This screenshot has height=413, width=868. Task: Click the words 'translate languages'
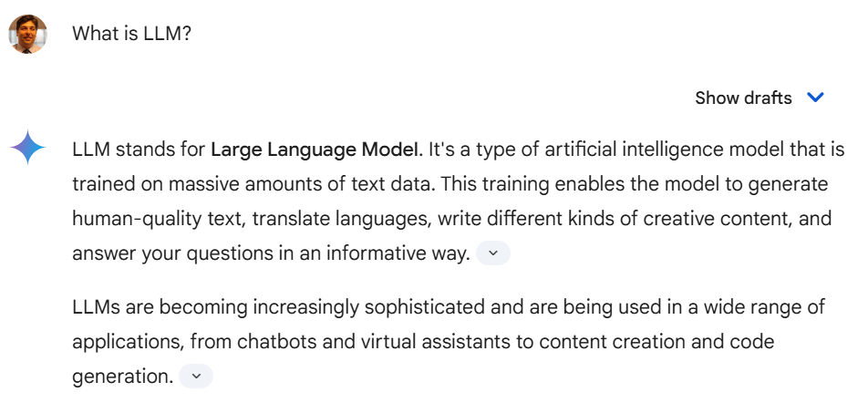(x=342, y=219)
